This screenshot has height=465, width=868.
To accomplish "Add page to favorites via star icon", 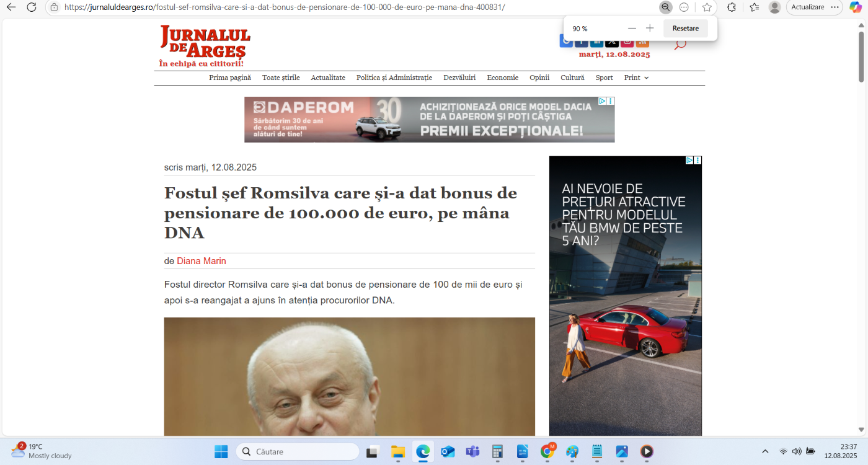I will point(707,7).
